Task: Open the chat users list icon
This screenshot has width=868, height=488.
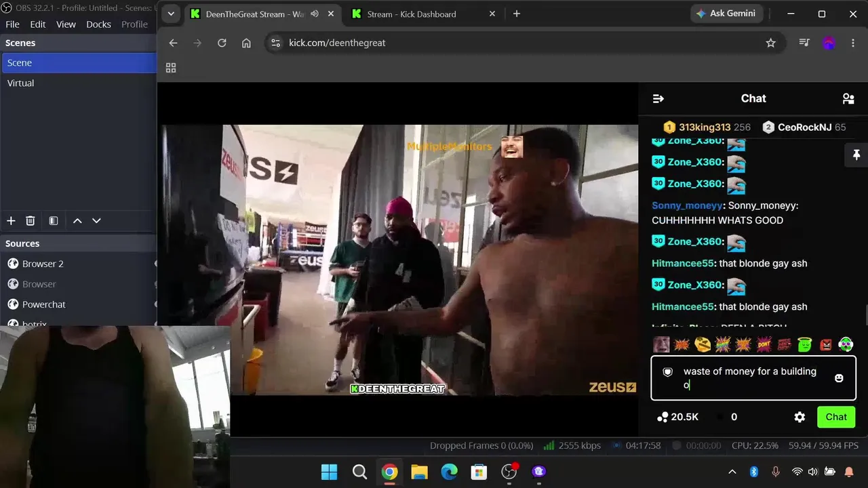Action: pyautogui.click(x=848, y=99)
